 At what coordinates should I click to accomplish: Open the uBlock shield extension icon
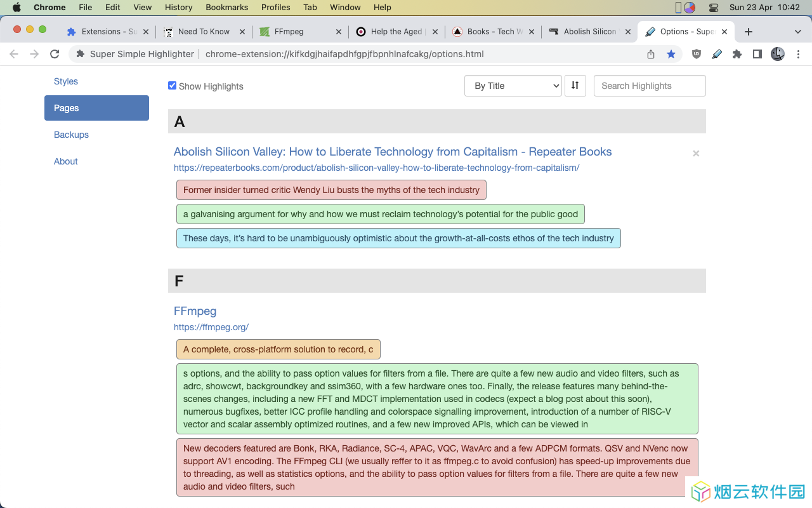[697, 54]
